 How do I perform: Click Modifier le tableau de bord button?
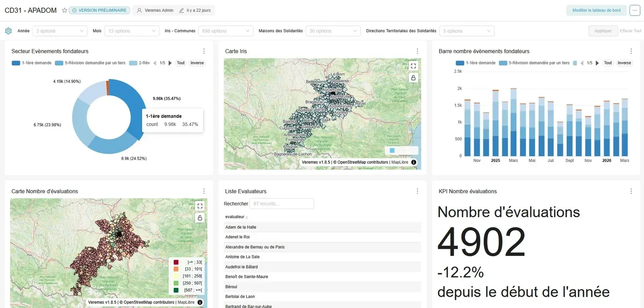pyautogui.click(x=597, y=10)
